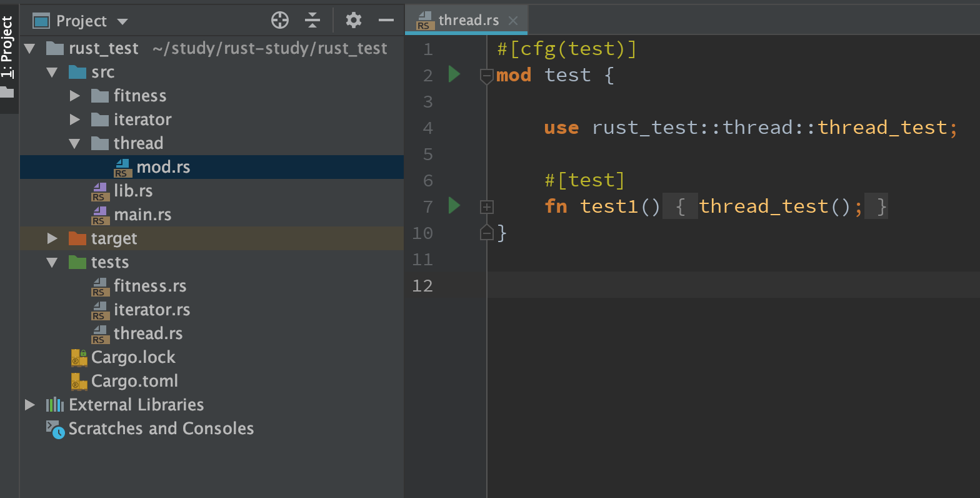Screen dimensions: 980x498
Task: Collapse mod test fold marker on line 2
Action: tap(487, 76)
